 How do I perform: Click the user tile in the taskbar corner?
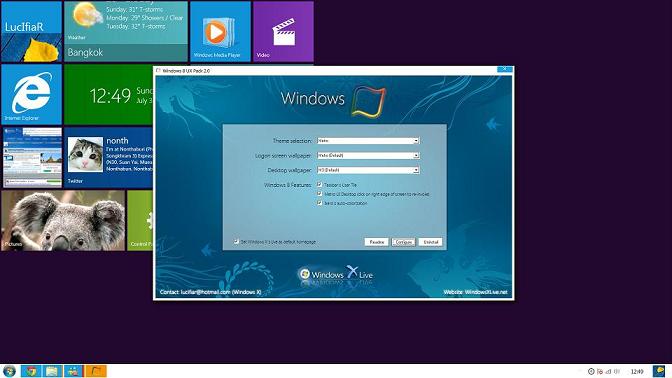(659, 371)
